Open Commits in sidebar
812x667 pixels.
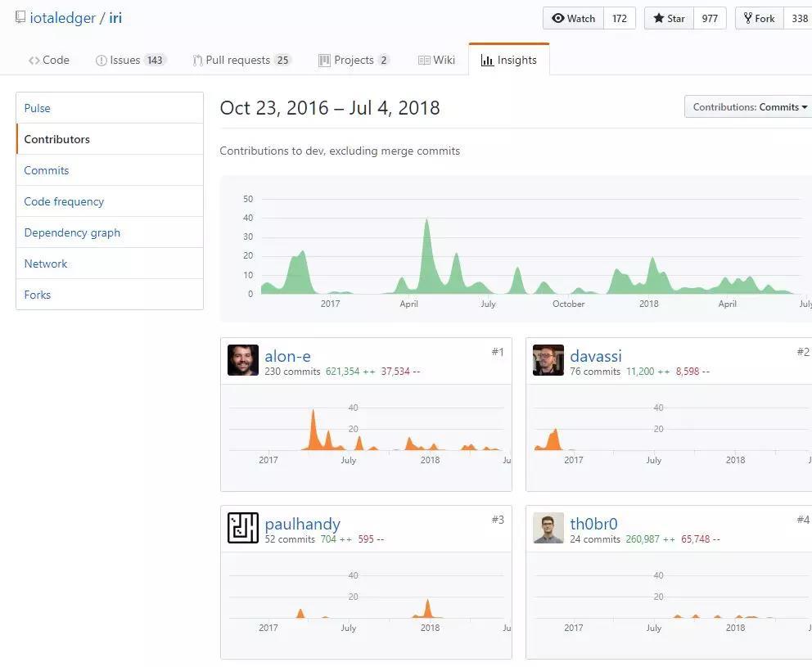pos(110,170)
